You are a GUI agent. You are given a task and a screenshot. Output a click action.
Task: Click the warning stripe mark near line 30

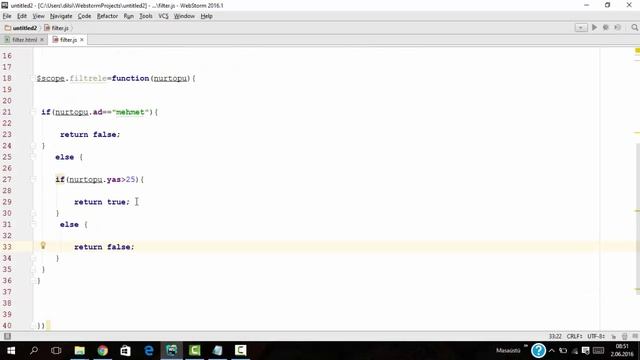637,211
